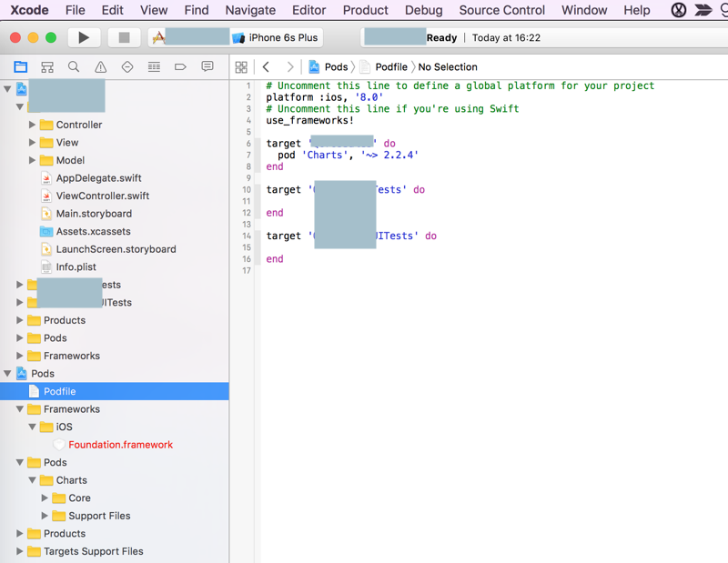Expand the Support Files folder
The height and width of the screenshot is (563, 728).
(45, 516)
